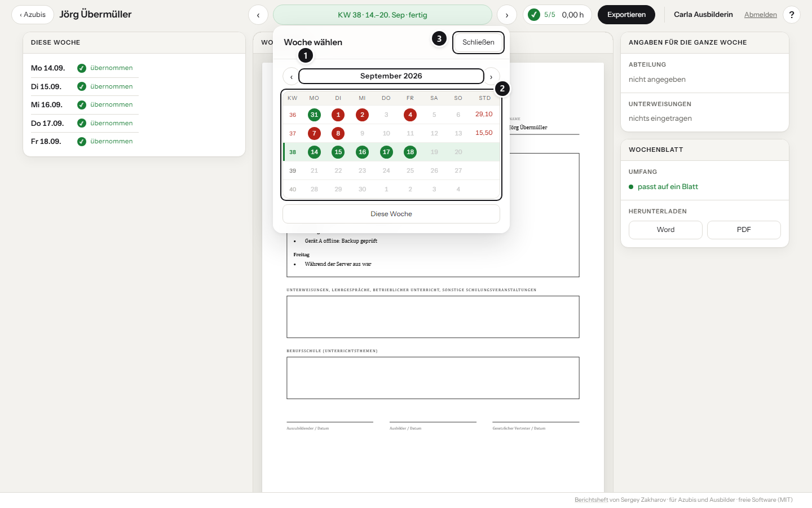Show next month in calendar
Screen dimensions: 812x508
(491, 76)
